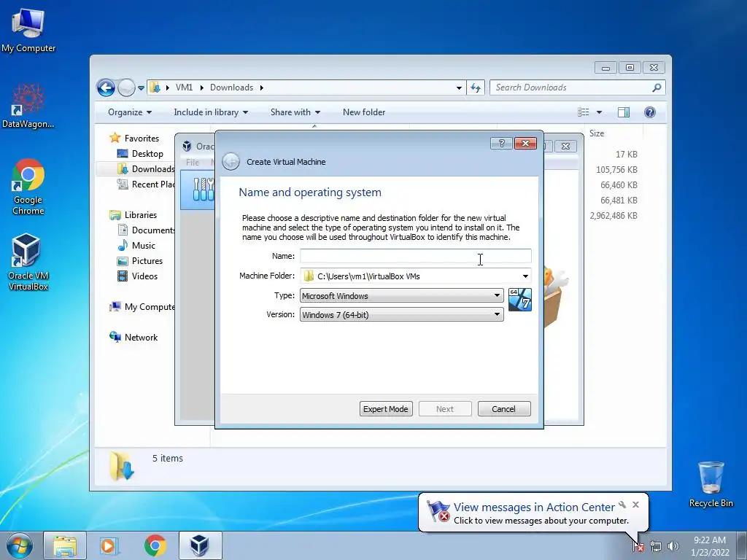This screenshot has width=747, height=560.
Task: Click Explorer forward navigation button
Action: pos(126,87)
